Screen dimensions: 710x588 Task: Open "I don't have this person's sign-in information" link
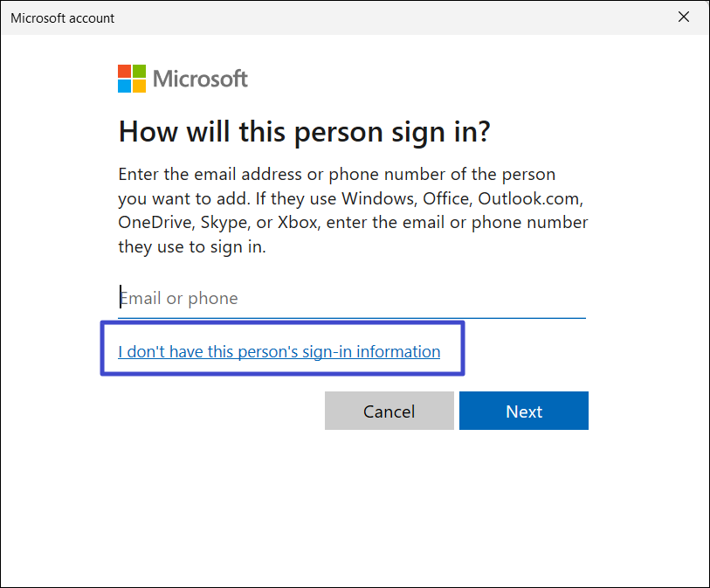(x=279, y=352)
